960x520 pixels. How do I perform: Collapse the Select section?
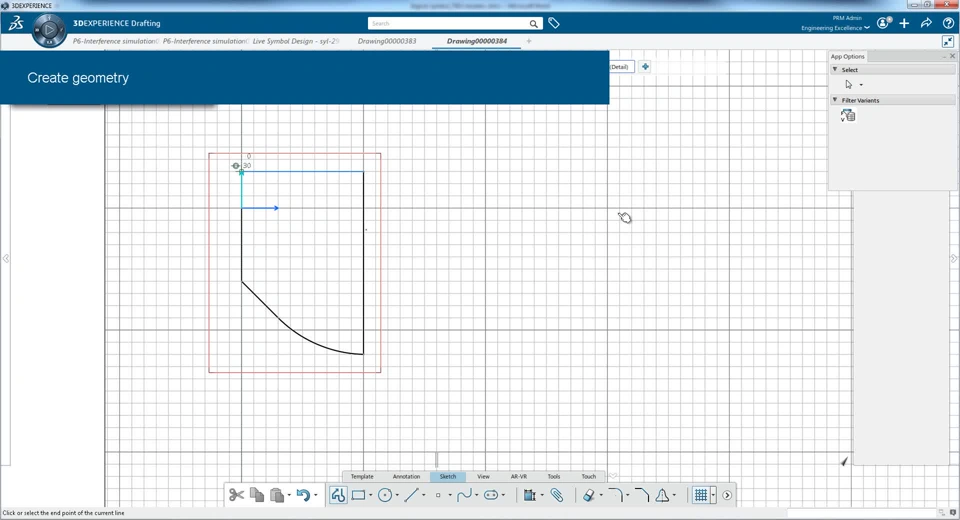click(834, 70)
